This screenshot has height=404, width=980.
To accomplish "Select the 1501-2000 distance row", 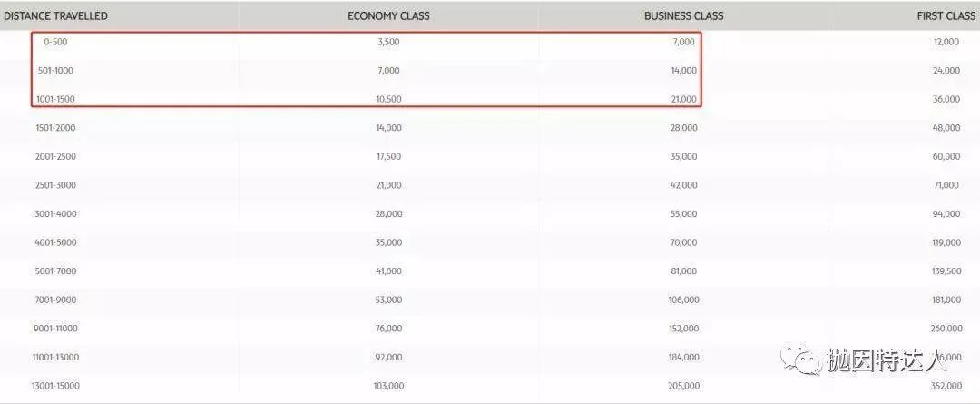I will (490, 128).
